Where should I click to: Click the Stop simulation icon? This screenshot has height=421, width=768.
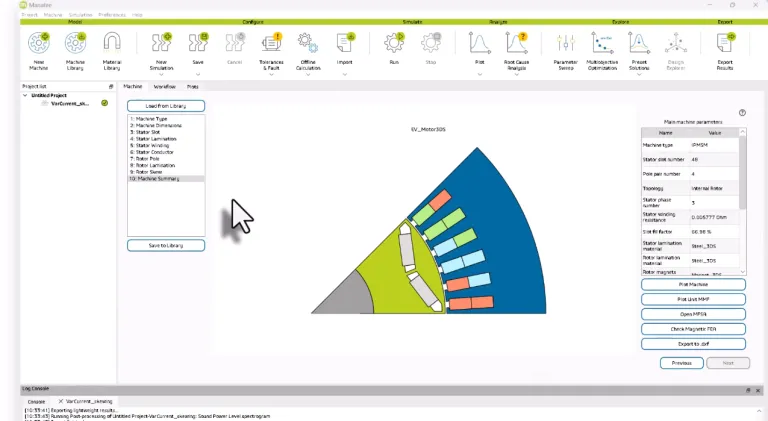(431, 43)
